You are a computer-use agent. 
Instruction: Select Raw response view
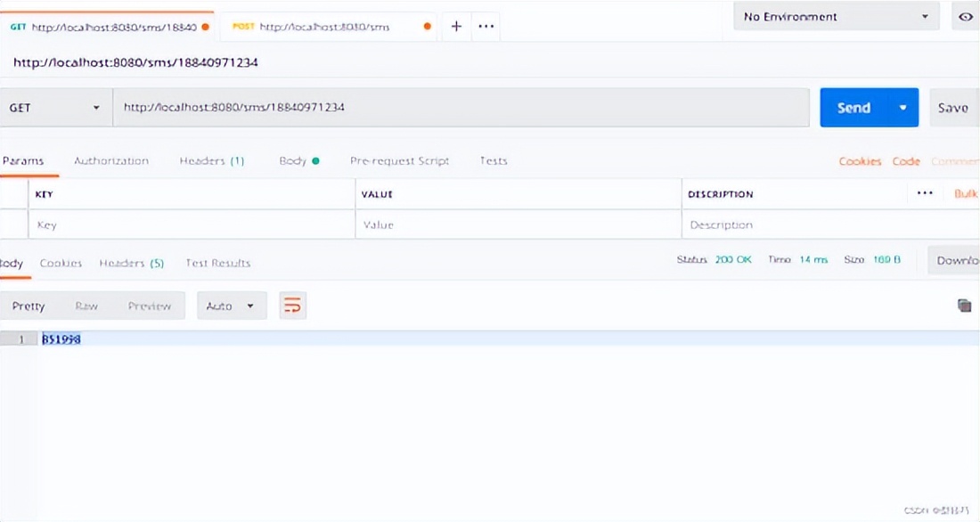86,306
